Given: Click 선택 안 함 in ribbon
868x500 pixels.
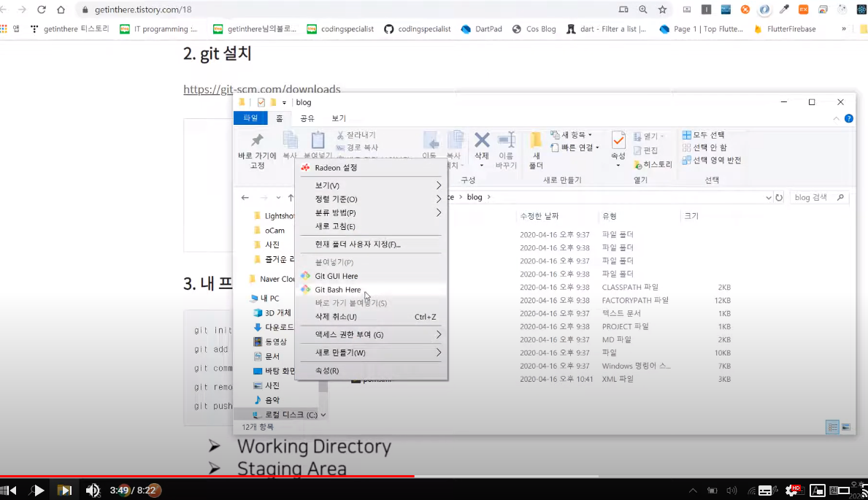Looking at the screenshot, I should pos(704,147).
